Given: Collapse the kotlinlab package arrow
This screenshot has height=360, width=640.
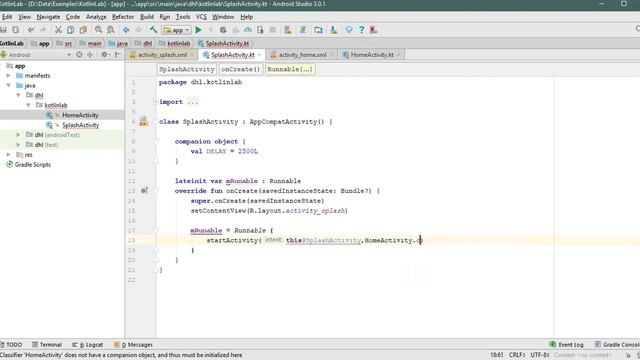Looking at the screenshot, I should 28,105.
